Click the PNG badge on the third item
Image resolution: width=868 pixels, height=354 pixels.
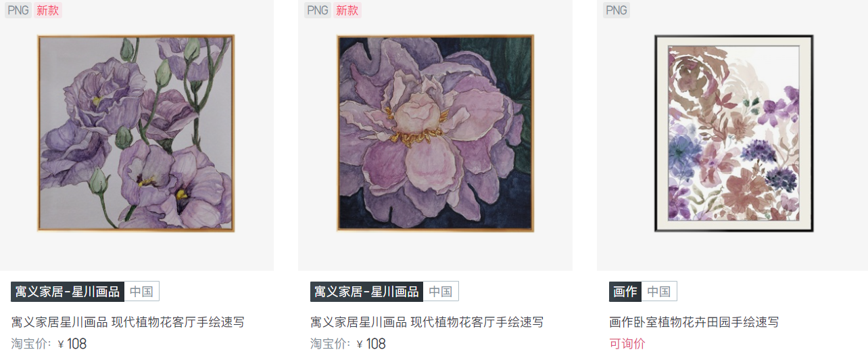(x=616, y=10)
